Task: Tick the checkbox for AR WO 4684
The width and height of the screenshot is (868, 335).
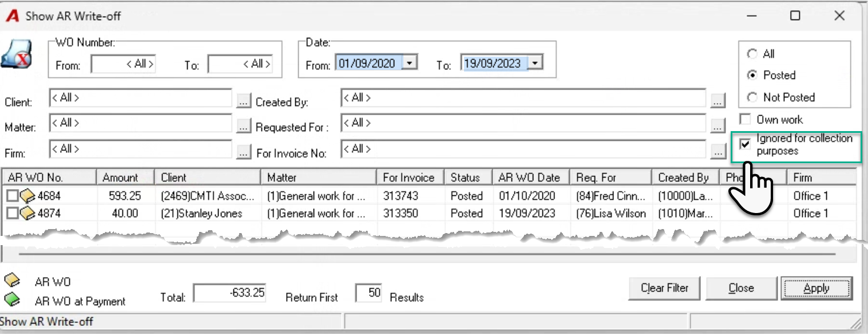Action: (x=13, y=196)
